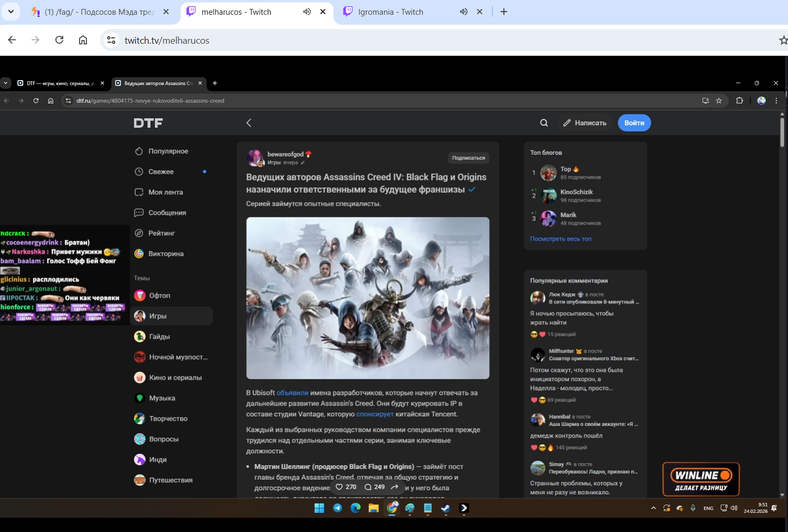The width and height of the screenshot is (788, 532).
Task: Open File Explorer from the taskbar
Action: click(374, 508)
